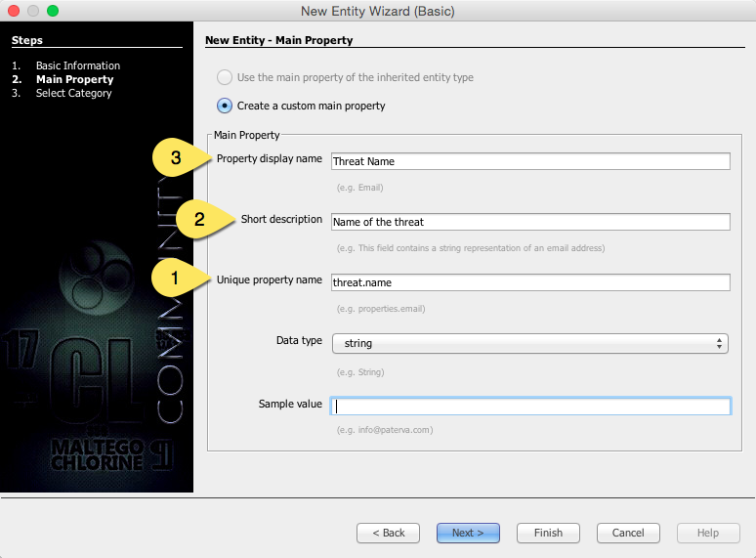Click the Finish button
Image resolution: width=756 pixels, height=558 pixels.
pyautogui.click(x=548, y=533)
